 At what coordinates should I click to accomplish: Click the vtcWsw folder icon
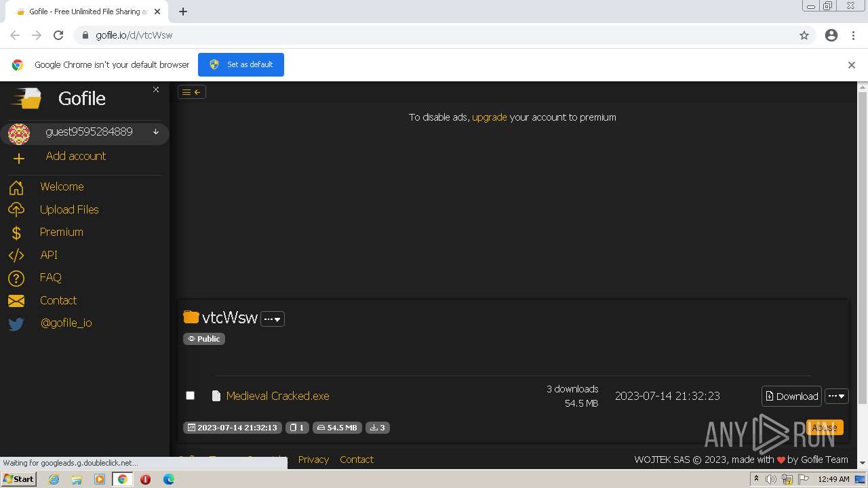pyautogui.click(x=191, y=317)
